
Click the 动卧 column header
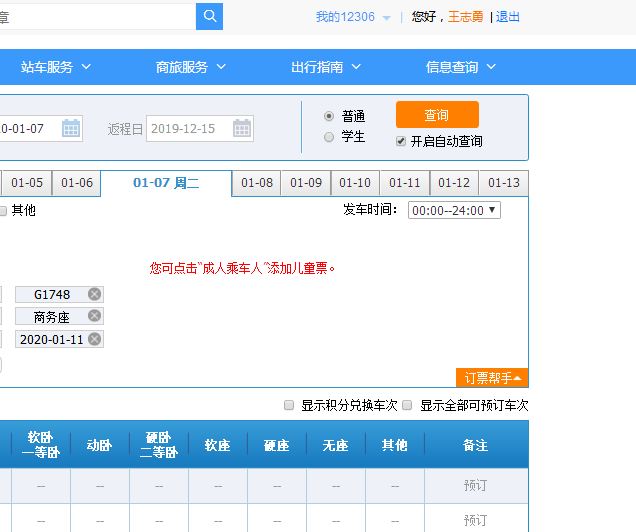(99, 444)
